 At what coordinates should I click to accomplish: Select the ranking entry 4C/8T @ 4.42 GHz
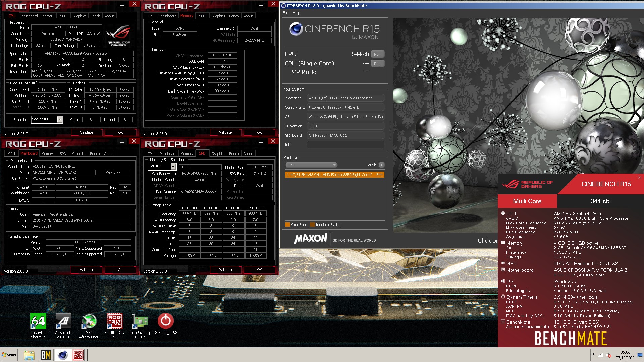(334, 175)
